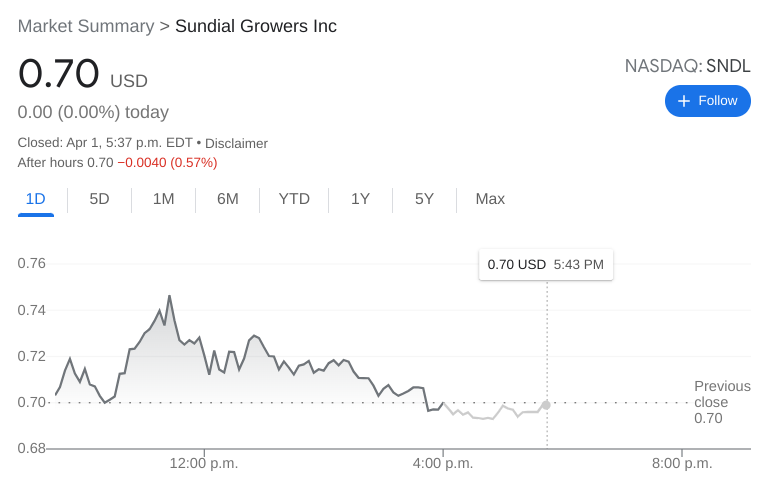Viewport: 767px width, 494px height.
Task: Select the Max time range tab
Action: [x=490, y=199]
